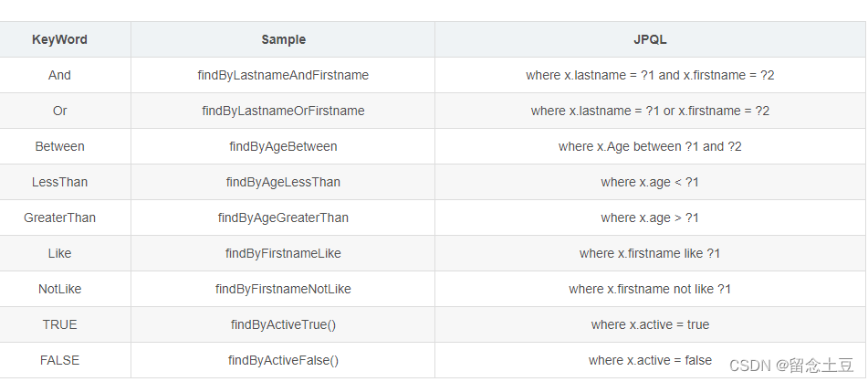The image size is (868, 382).
Task: Click the JPQL column header
Action: pyautogui.click(x=650, y=39)
